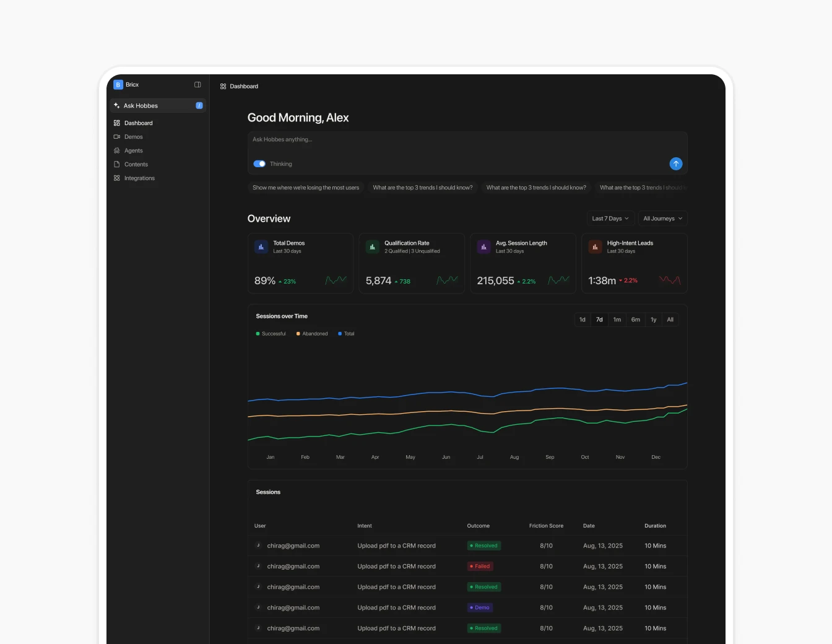Select Dashboard in the sidebar menu
832x644 pixels.
[x=138, y=123]
